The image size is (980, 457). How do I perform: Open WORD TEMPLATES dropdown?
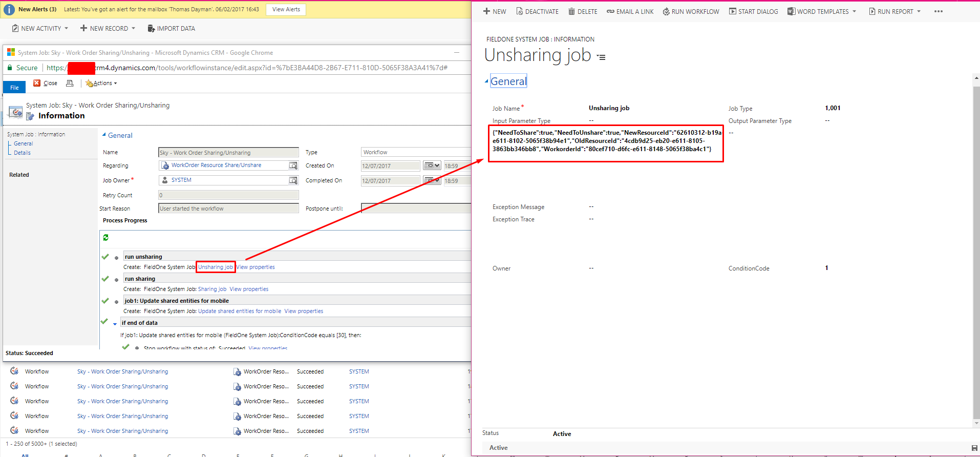click(x=822, y=11)
